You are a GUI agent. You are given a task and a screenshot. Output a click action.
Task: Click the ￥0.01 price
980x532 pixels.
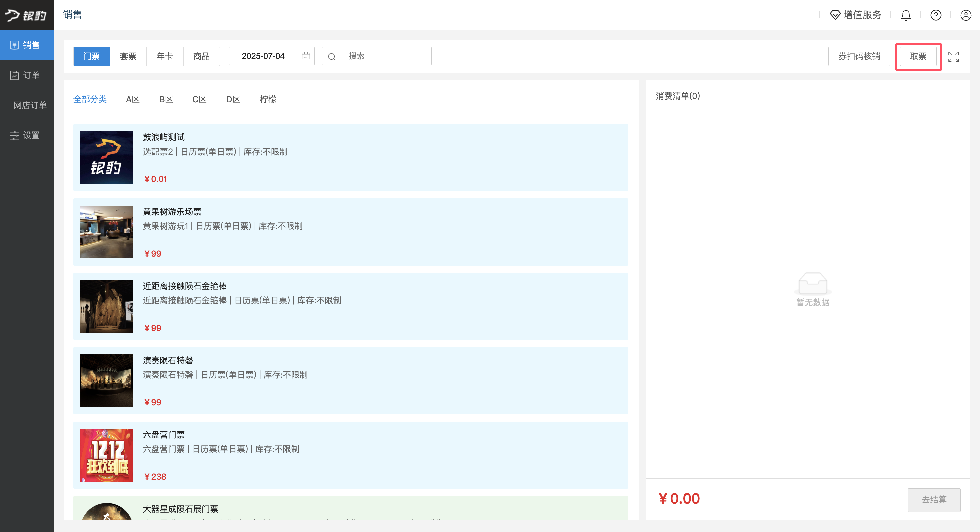point(156,179)
